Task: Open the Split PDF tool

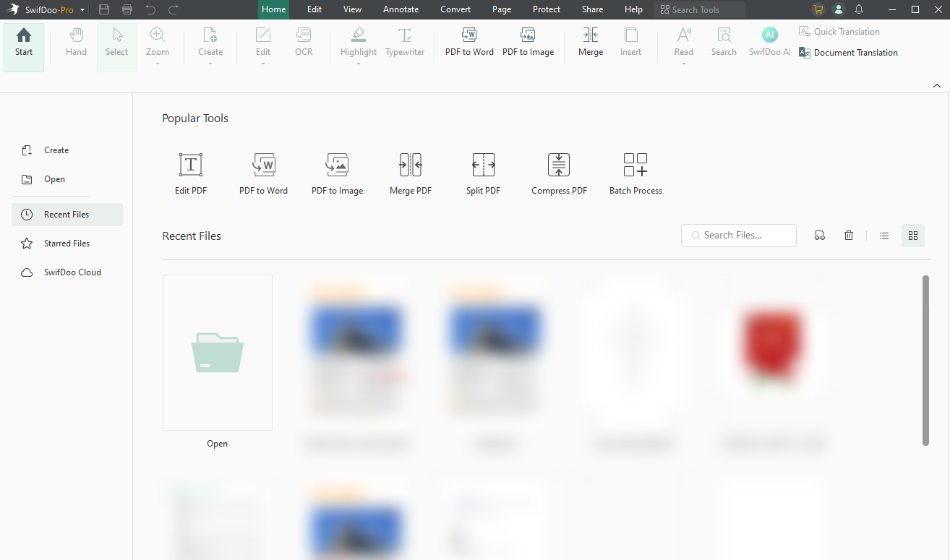Action: tap(483, 172)
